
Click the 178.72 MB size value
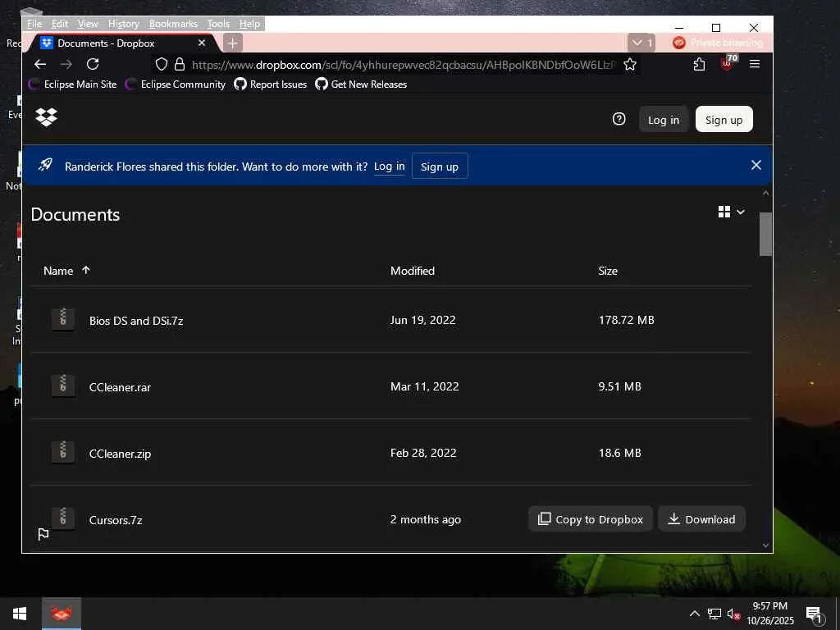626,320
